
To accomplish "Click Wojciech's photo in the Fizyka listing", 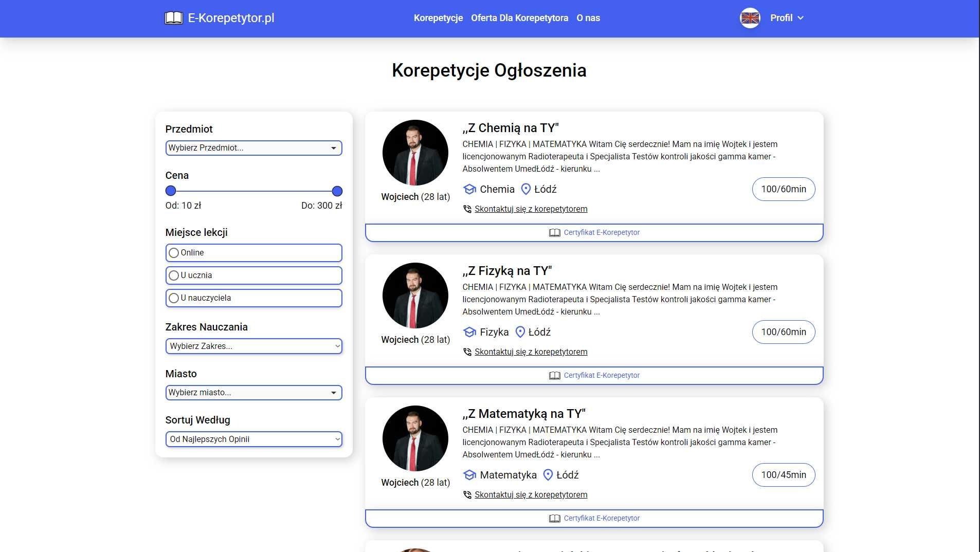I will tap(415, 296).
